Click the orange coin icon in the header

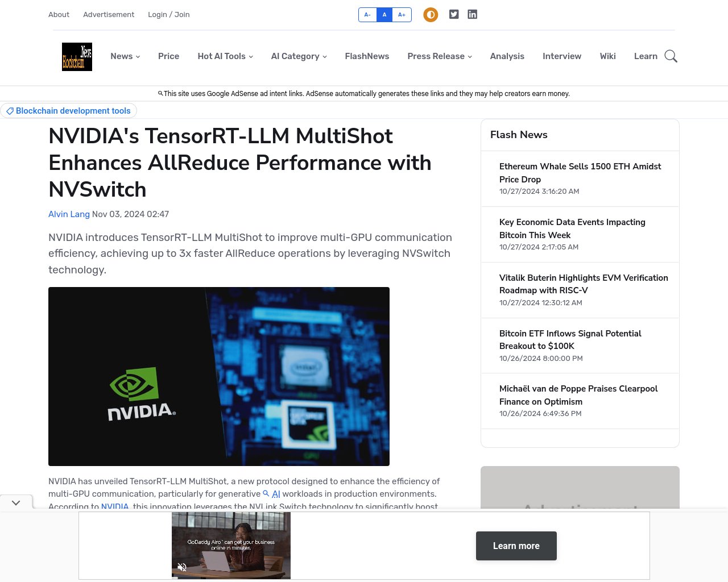[x=431, y=14]
